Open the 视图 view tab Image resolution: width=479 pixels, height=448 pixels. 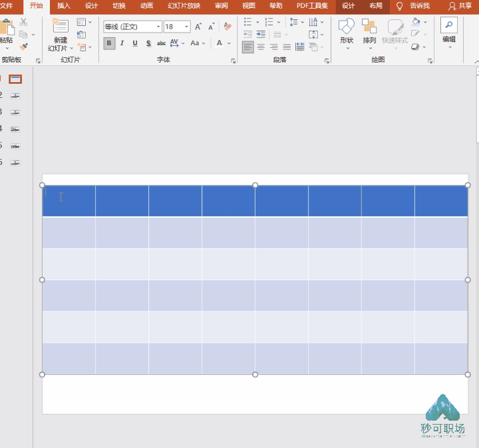(249, 6)
